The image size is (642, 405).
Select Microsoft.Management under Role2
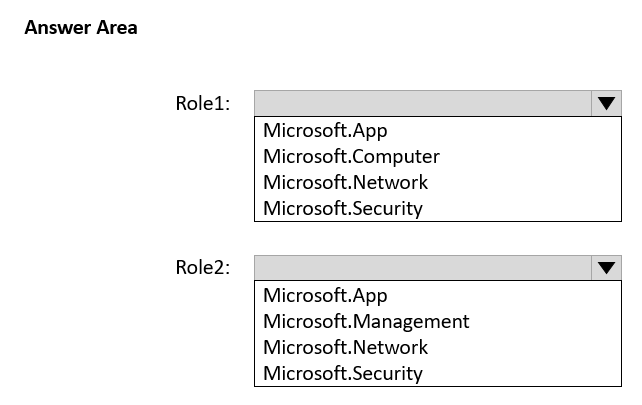tap(366, 321)
